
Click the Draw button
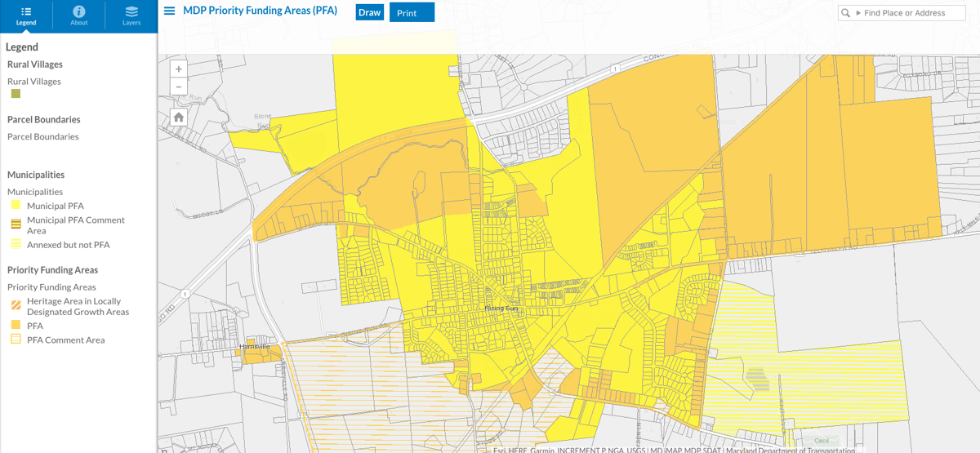[369, 13]
